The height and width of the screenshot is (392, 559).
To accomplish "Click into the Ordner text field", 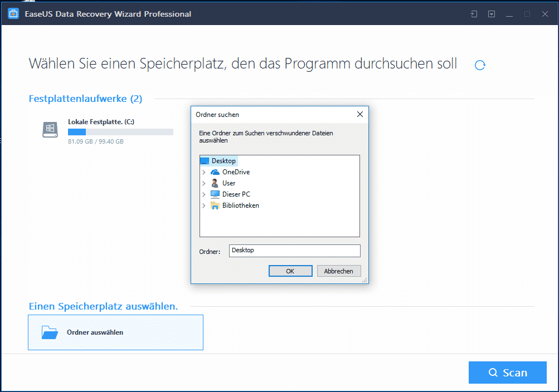I will 294,251.
